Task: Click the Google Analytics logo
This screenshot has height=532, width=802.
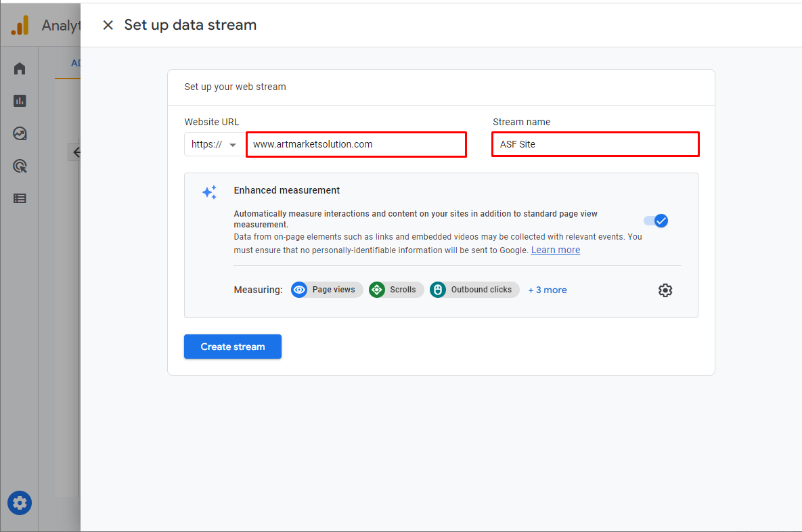Action: [20, 25]
